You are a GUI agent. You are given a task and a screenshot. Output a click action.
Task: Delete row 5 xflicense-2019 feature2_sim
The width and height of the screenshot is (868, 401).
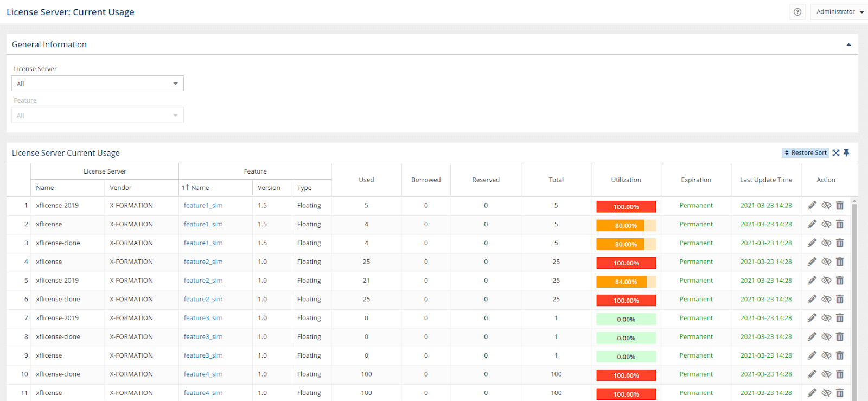pos(840,281)
